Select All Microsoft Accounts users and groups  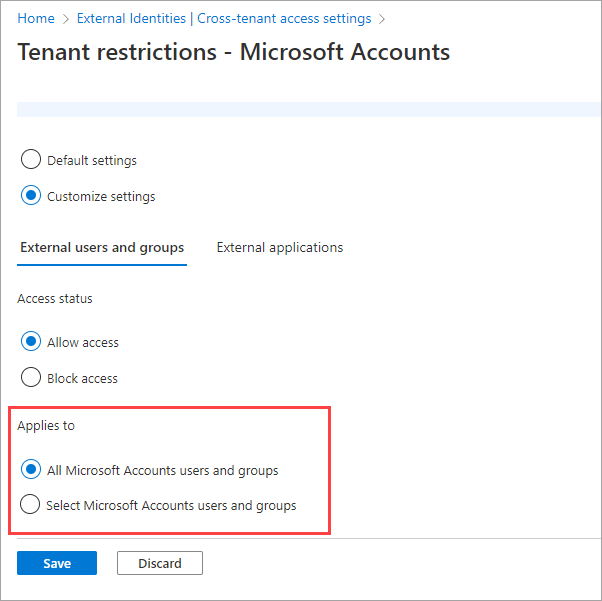31,469
